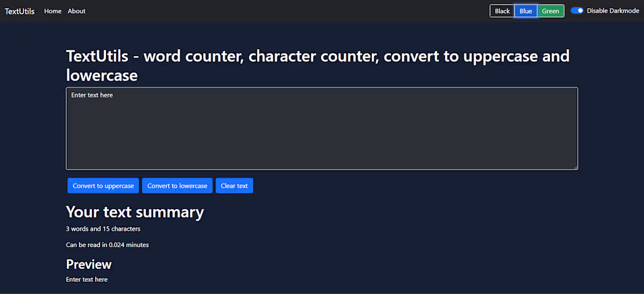Go to the About page
Viewport: 644px width, 294px height.
coord(77,11)
